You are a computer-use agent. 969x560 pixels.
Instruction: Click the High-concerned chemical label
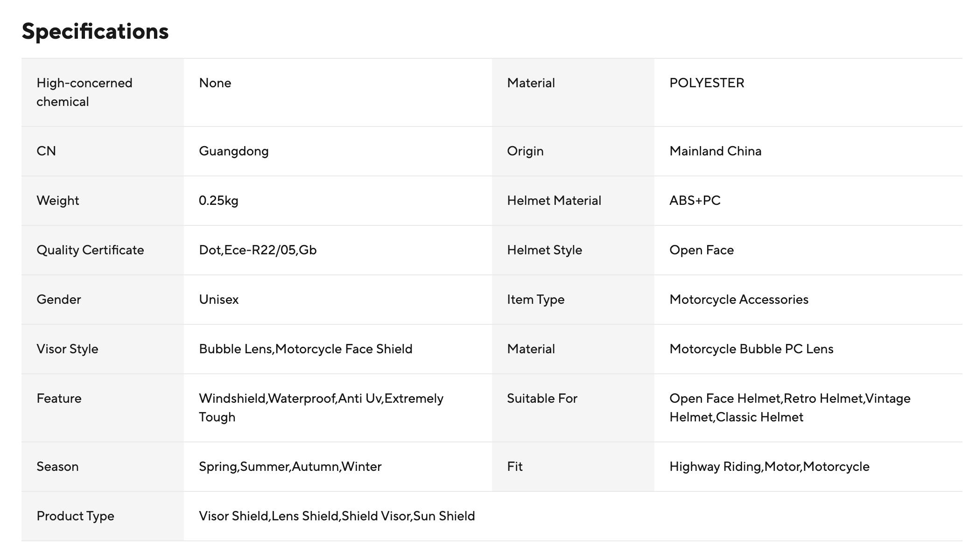[x=84, y=92]
